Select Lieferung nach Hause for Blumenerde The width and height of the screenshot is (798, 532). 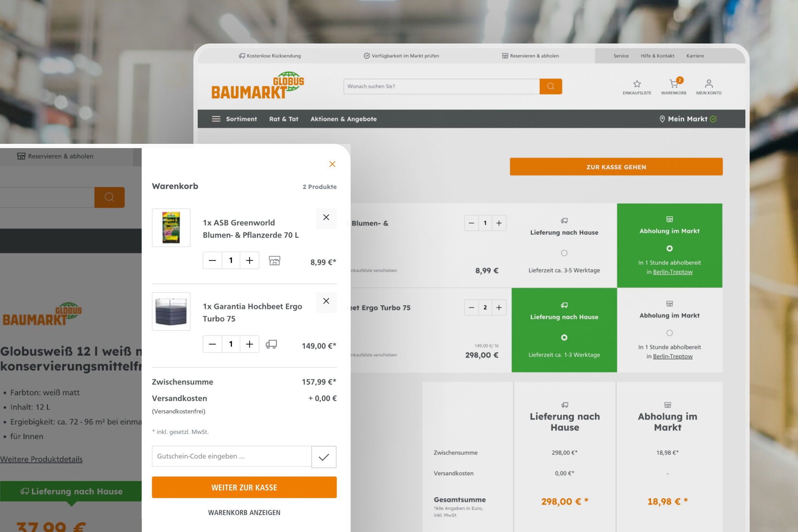(564, 253)
